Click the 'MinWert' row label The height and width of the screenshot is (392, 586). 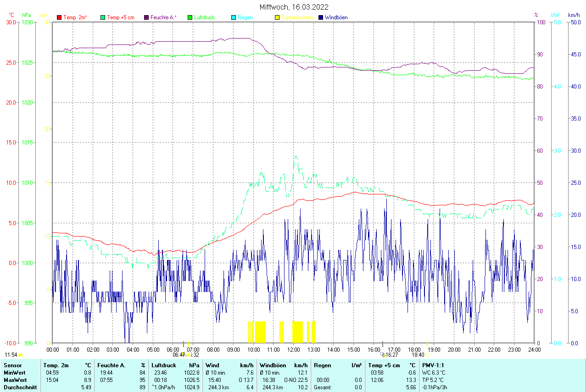14,373
